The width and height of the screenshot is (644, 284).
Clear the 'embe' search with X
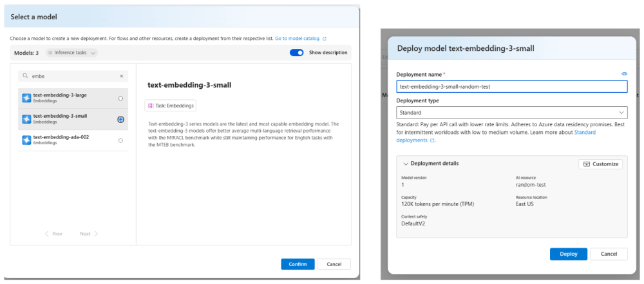click(x=122, y=76)
